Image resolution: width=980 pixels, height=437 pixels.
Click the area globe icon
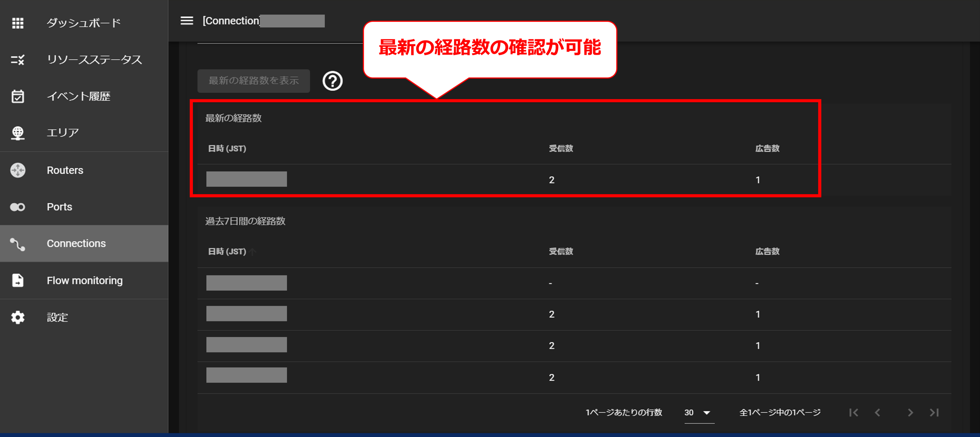tap(18, 133)
